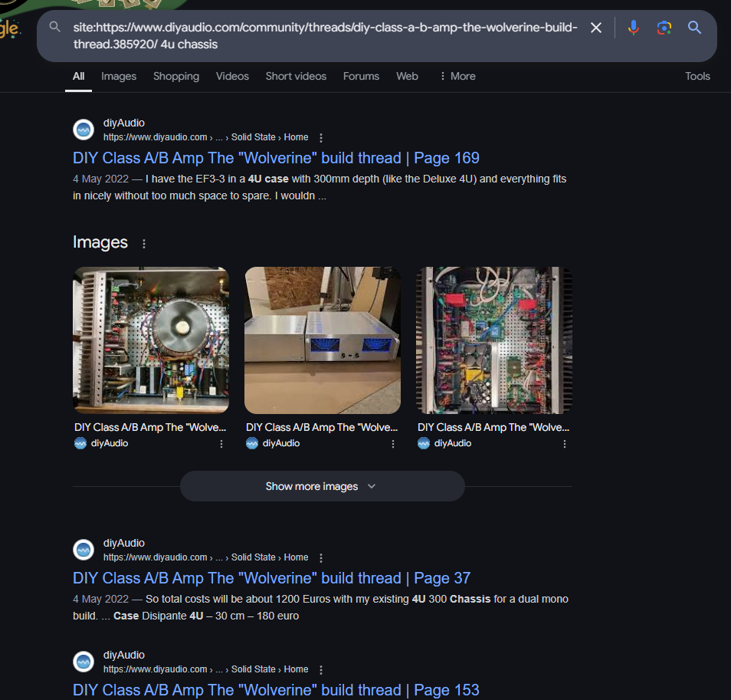Open options menu under second image result
Image resolution: width=731 pixels, height=700 pixels.
click(x=393, y=444)
